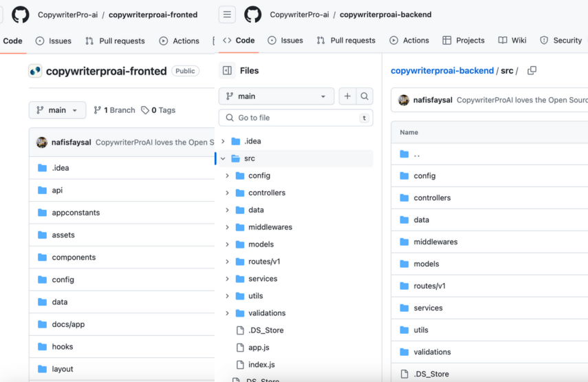Click nafisfaysal avatar in the frontend commit bar
588x382 pixels.
click(42, 142)
